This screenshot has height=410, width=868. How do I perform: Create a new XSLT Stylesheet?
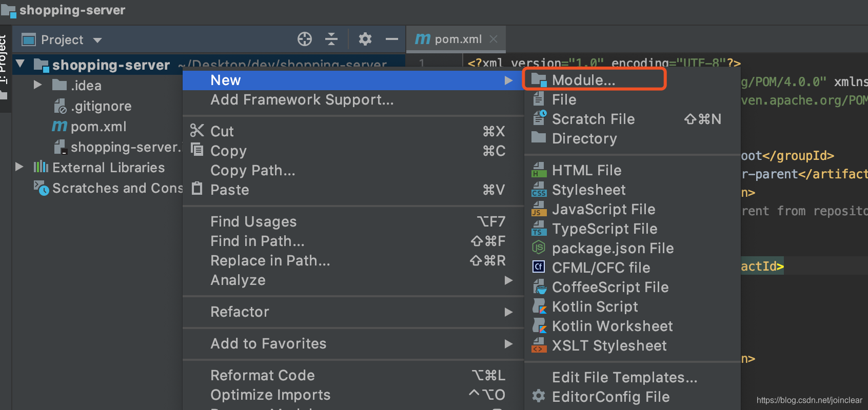[x=633, y=345]
